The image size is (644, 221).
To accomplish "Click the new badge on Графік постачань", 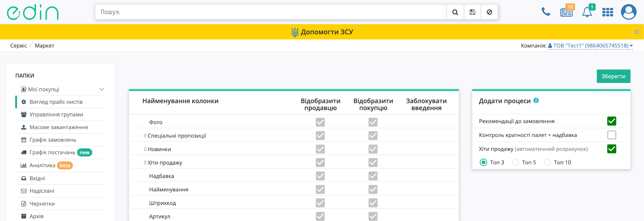I will point(85,152).
